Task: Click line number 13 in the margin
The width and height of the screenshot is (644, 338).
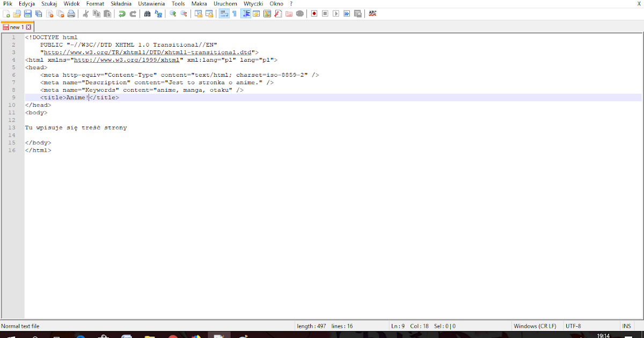Action: click(x=12, y=128)
